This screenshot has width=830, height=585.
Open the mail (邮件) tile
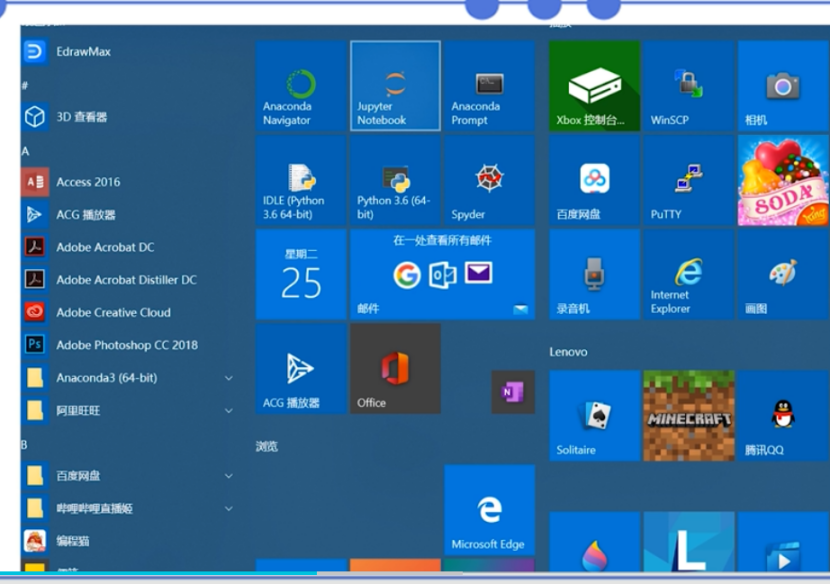tap(443, 275)
